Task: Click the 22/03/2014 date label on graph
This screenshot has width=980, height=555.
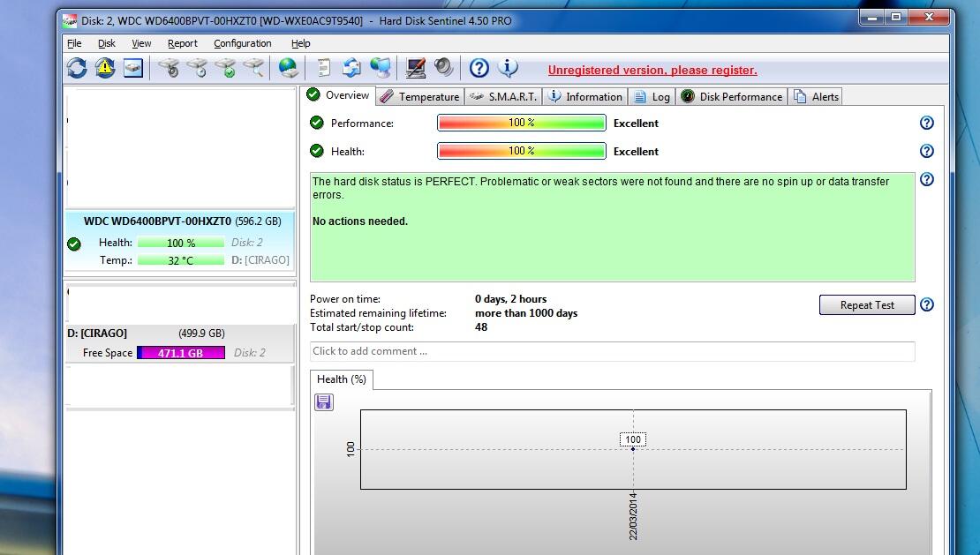Action: click(633, 516)
